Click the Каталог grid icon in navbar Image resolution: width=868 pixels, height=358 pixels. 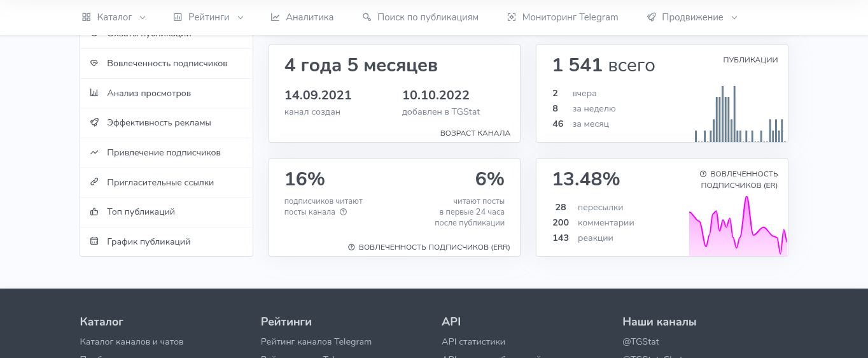(86, 17)
